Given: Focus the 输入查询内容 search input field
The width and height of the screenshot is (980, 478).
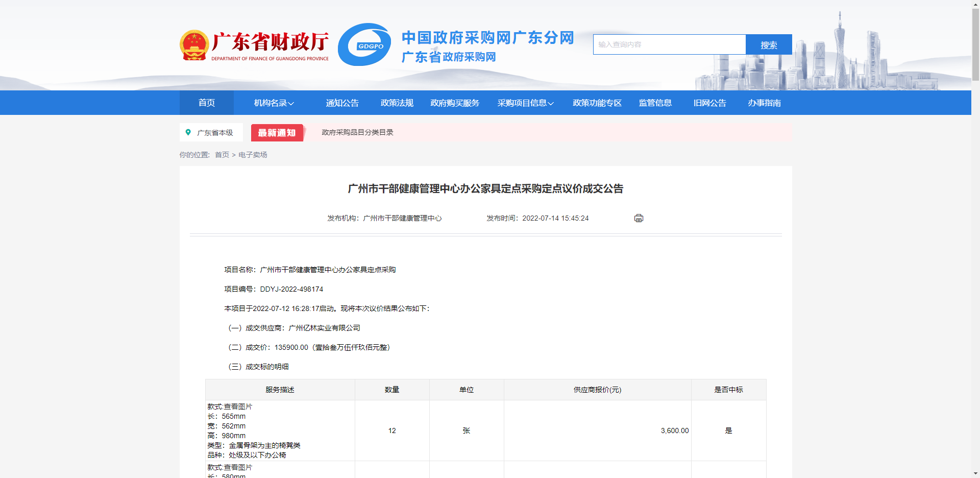Looking at the screenshot, I should [x=669, y=44].
